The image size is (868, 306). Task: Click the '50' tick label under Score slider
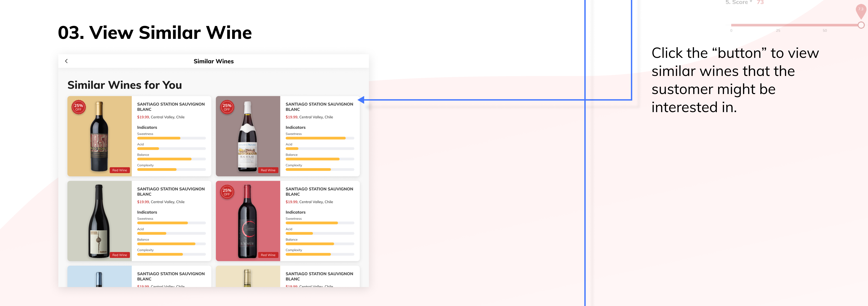coord(825,31)
